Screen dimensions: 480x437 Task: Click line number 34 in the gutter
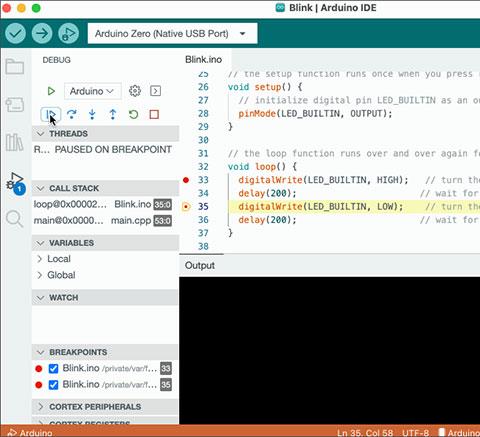point(203,193)
